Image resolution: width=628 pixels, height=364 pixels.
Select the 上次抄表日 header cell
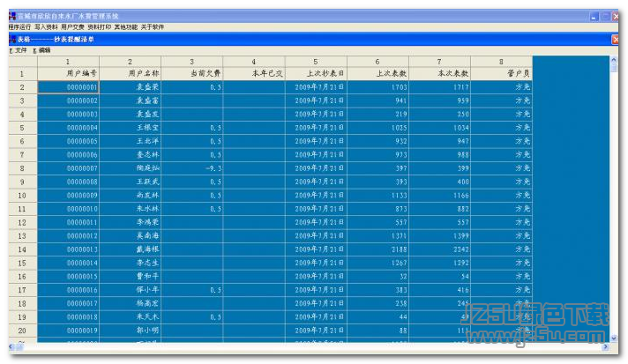tap(316, 74)
